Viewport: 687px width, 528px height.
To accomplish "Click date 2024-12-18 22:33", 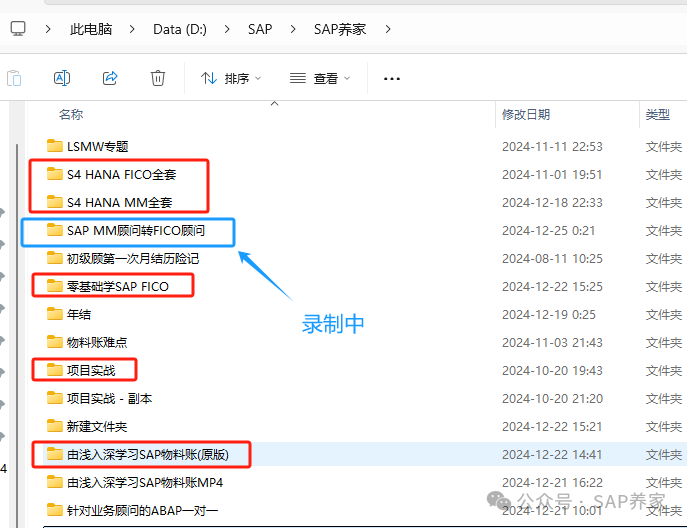I will tap(552, 202).
